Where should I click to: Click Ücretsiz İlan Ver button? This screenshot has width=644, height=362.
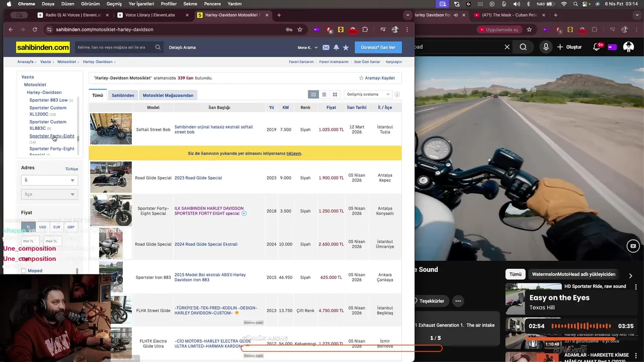tap(378, 47)
